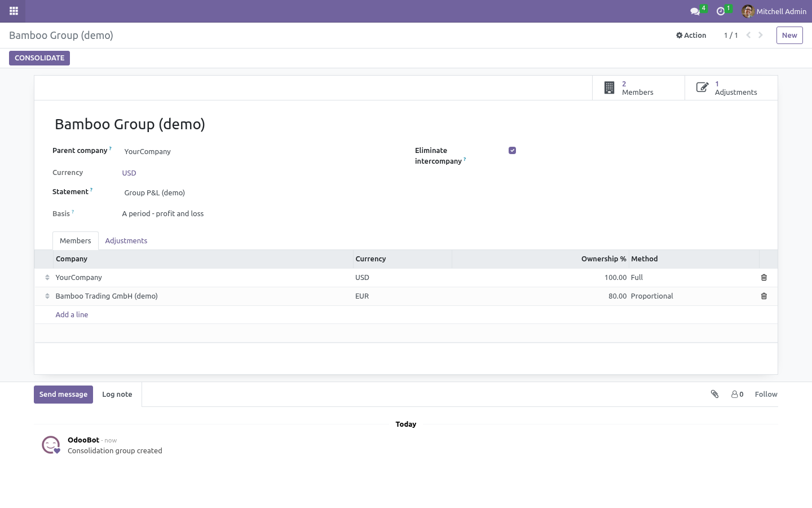Click the Parent company help question mark
The width and height of the screenshot is (812, 508).
(111, 149)
